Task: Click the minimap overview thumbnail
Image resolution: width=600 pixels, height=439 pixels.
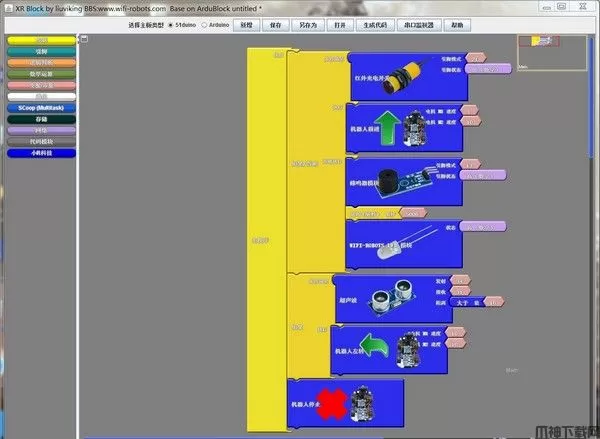Action: 552,53
